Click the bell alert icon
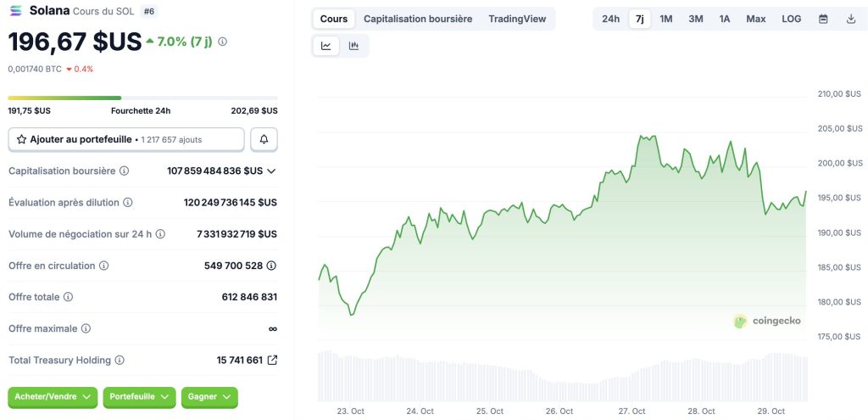Image resolution: width=868 pixels, height=420 pixels. tap(264, 139)
